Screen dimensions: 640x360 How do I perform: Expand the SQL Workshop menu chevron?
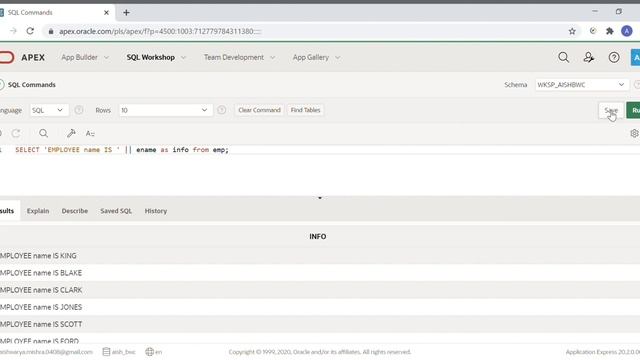coord(183,58)
